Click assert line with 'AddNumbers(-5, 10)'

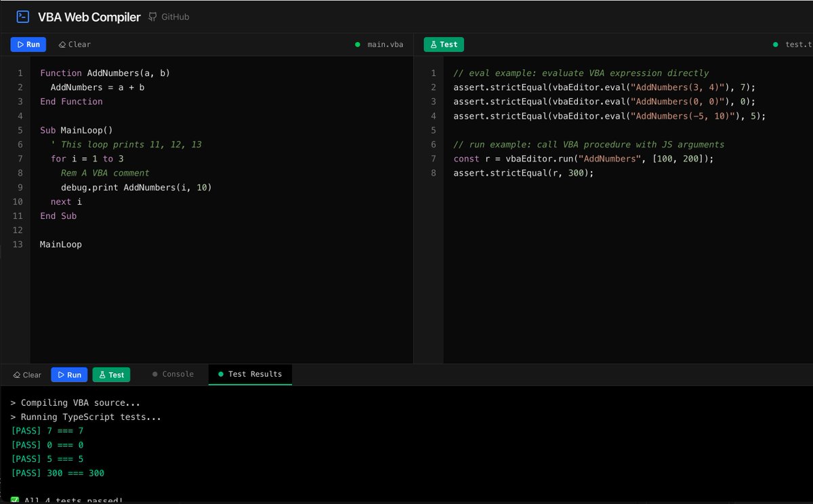[609, 116]
